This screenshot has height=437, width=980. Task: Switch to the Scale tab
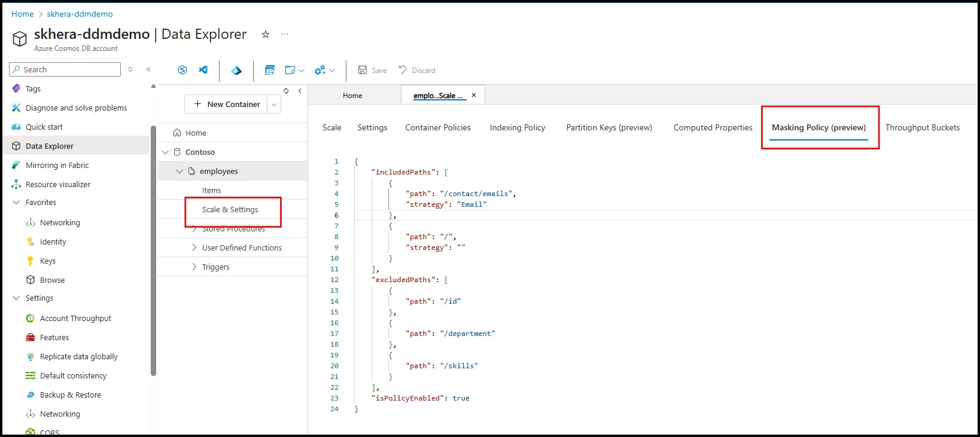pyautogui.click(x=331, y=127)
